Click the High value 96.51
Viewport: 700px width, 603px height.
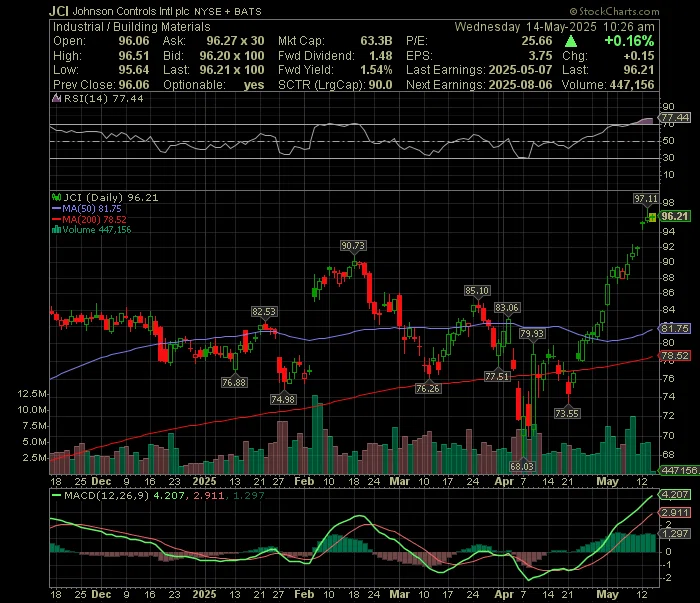tap(134, 56)
